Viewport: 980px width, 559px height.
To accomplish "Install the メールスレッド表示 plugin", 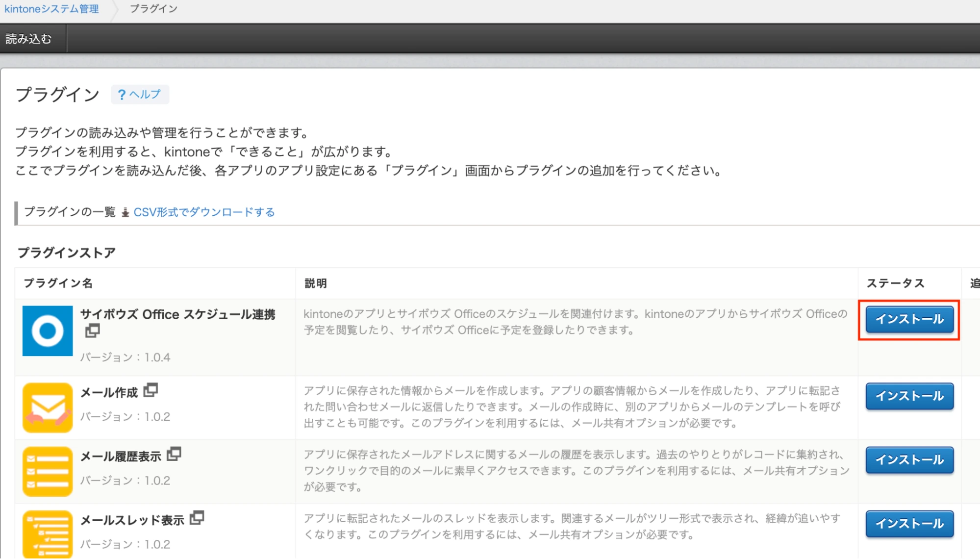I will pyautogui.click(x=909, y=524).
